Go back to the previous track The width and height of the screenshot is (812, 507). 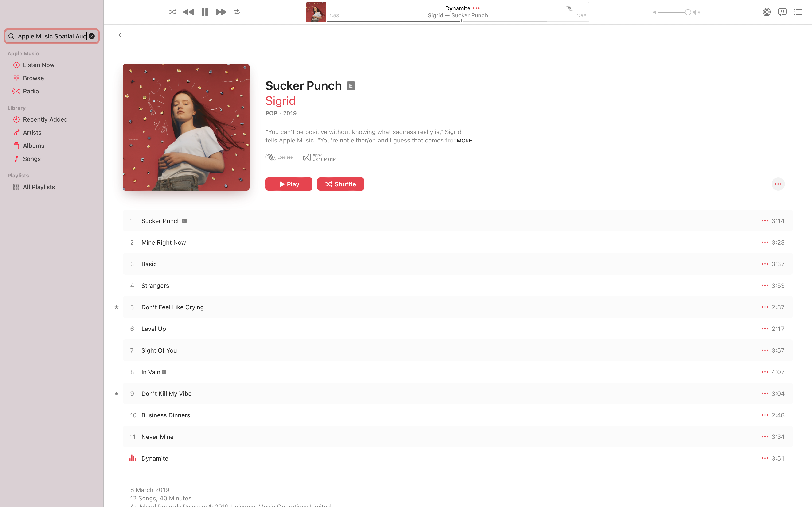(188, 12)
